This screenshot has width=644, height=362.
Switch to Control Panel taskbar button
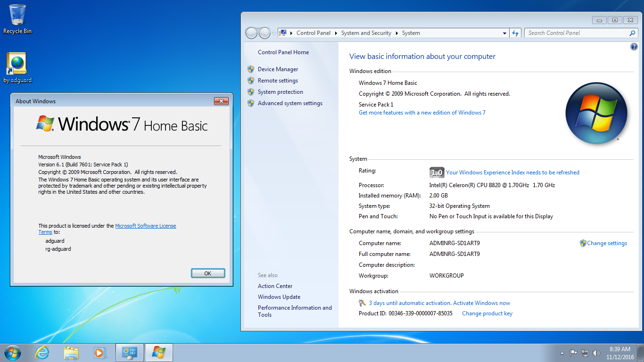tap(129, 353)
